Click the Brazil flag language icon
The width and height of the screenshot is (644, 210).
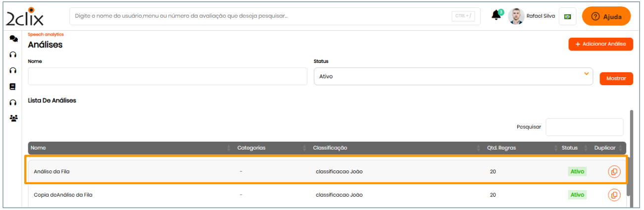point(567,16)
